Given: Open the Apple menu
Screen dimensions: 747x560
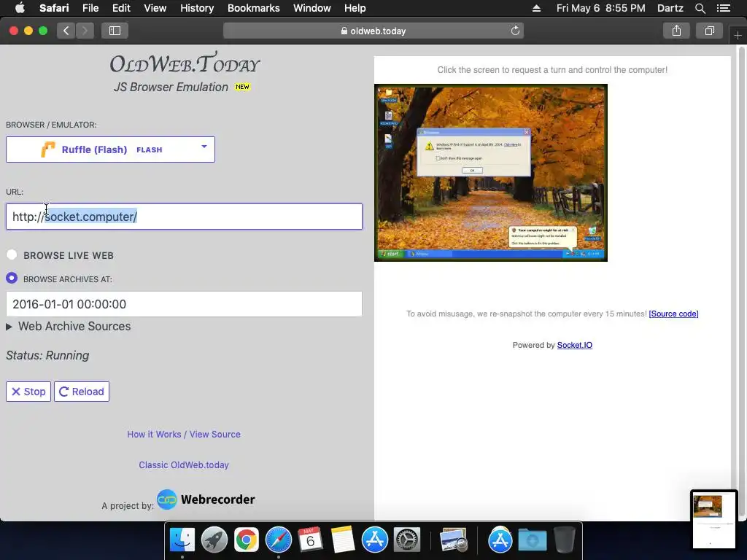Looking at the screenshot, I should click(20, 8).
